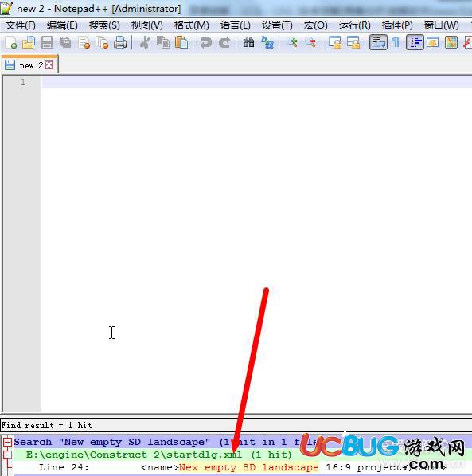The image size is (472, 476).
Task: Open the 插件(P) menu
Action: point(397,25)
